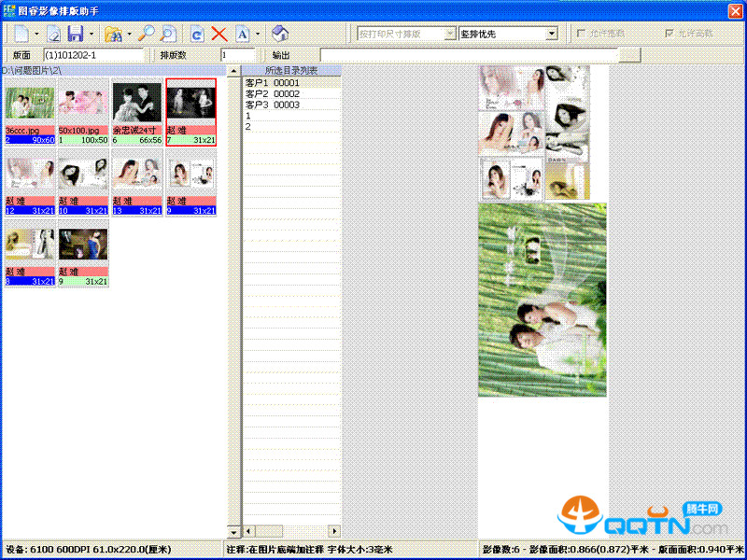Select 客户3 00003 in directory list
This screenshot has width=747, height=560.
point(273,105)
